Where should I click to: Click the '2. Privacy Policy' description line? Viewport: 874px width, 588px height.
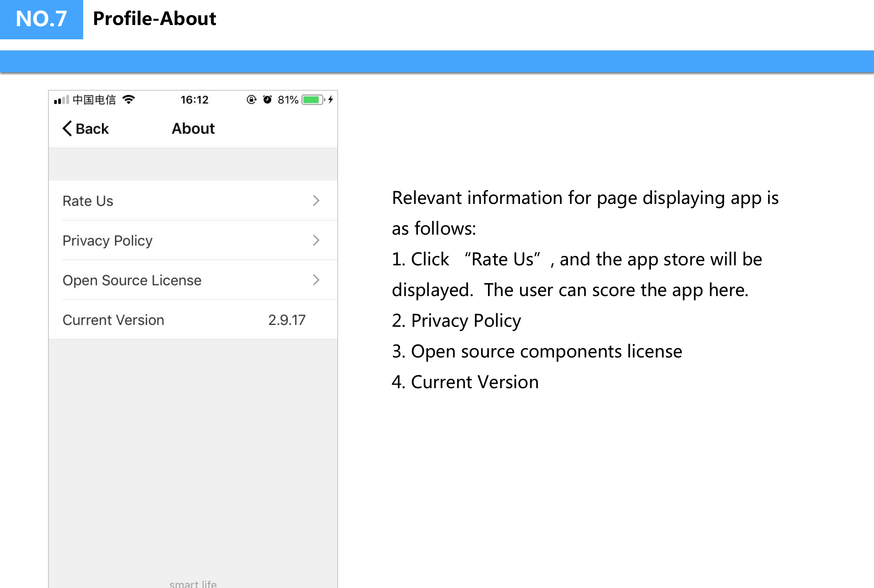point(456,321)
